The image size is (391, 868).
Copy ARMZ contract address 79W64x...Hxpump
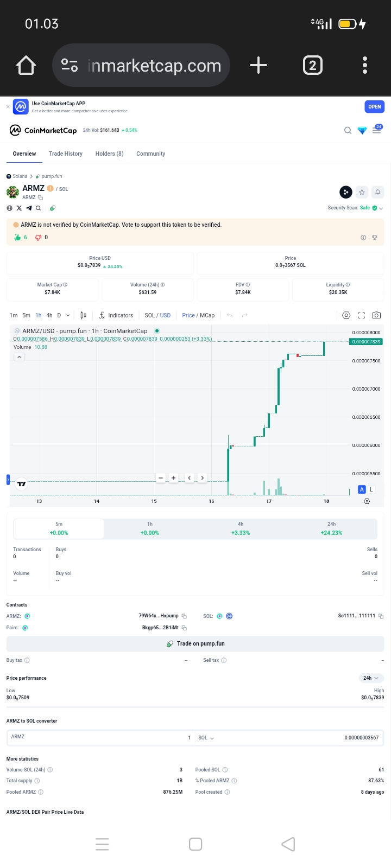point(184,616)
